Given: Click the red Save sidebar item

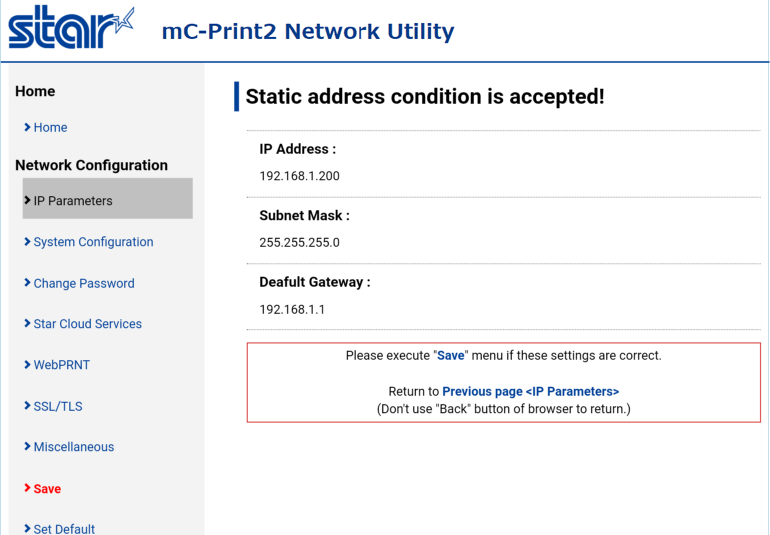Looking at the screenshot, I should (47, 489).
